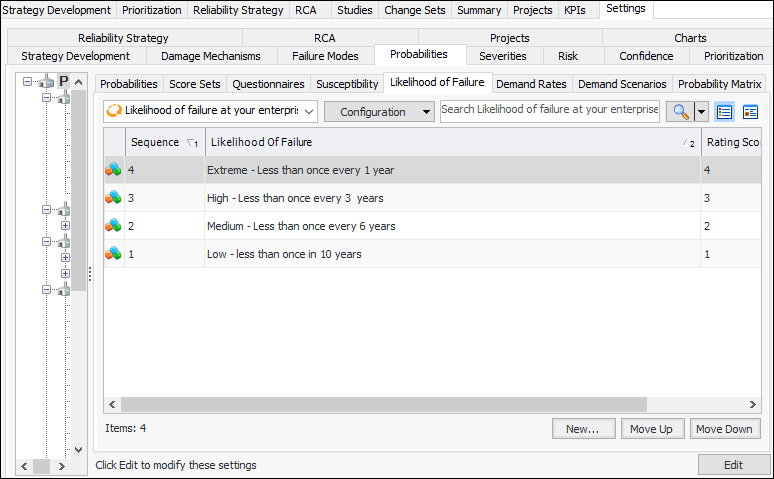Open the Demand Rates tab

(531, 84)
